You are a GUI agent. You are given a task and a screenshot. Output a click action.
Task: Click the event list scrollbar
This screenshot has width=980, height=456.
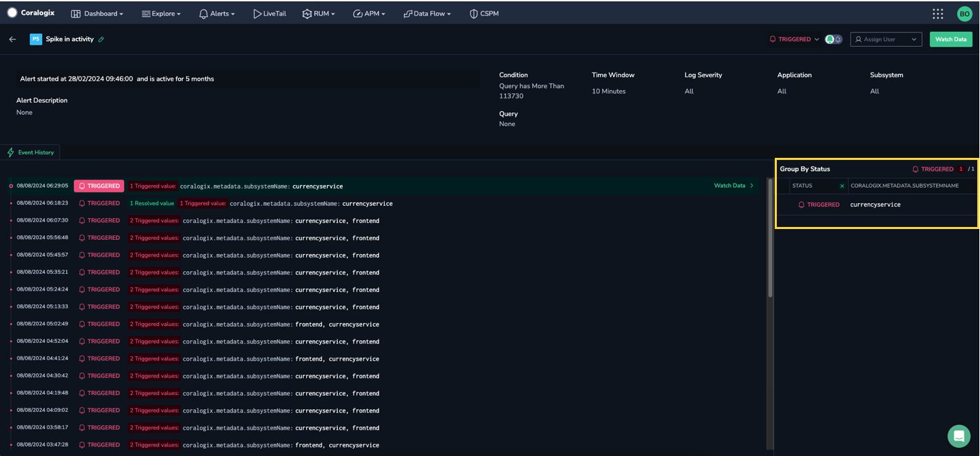point(770,239)
